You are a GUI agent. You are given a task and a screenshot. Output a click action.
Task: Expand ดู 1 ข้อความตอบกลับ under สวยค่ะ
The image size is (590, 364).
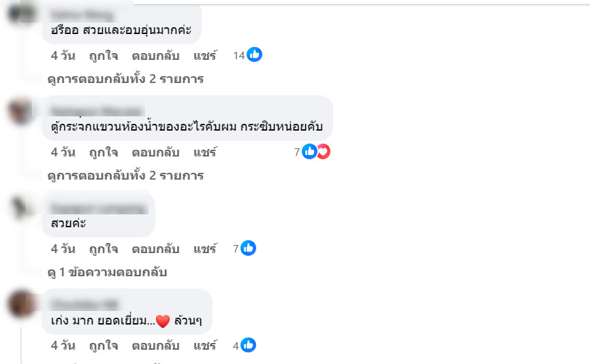point(107,272)
